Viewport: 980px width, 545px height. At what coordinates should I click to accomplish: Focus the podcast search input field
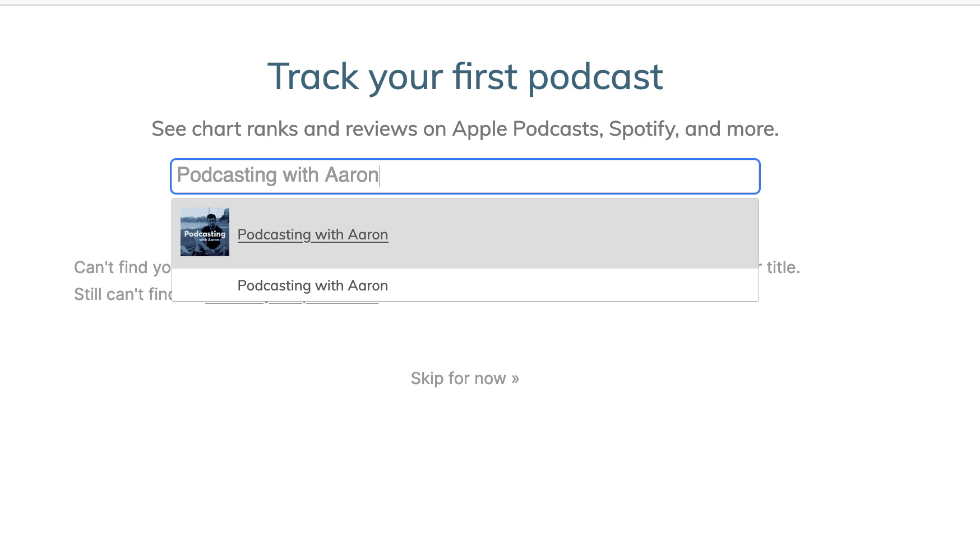tap(465, 176)
